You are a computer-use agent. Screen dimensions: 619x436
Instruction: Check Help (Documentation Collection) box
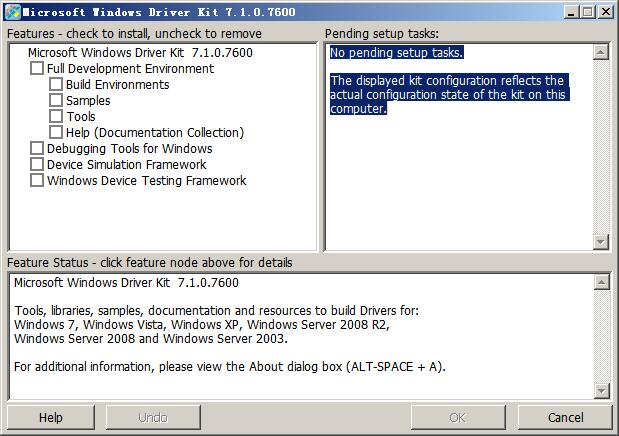(56, 132)
